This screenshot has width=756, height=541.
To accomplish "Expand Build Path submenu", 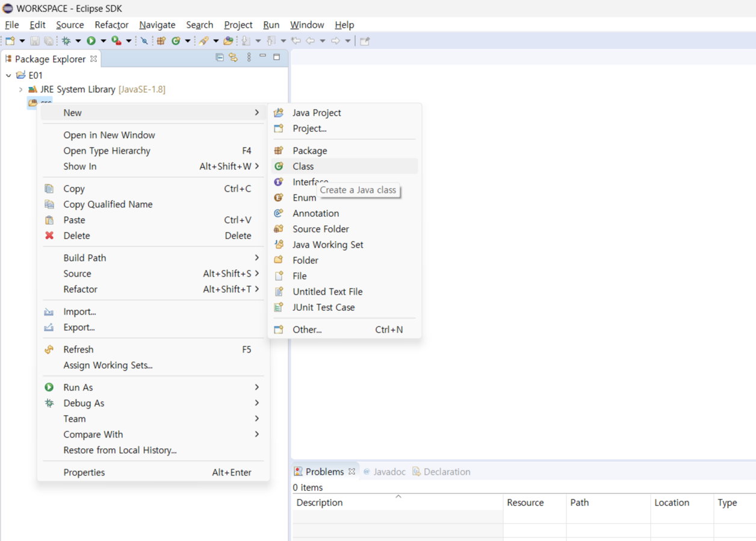I will click(153, 258).
